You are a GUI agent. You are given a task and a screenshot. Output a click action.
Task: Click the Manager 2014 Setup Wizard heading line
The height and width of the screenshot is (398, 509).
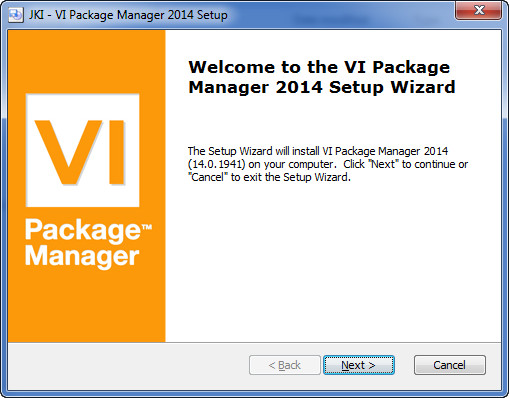point(322,87)
